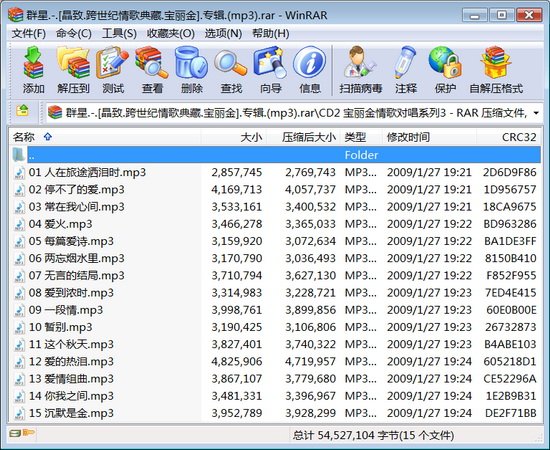Go up one folder level icon
Image resolution: width=550 pixels, height=450 pixels.
(22, 111)
